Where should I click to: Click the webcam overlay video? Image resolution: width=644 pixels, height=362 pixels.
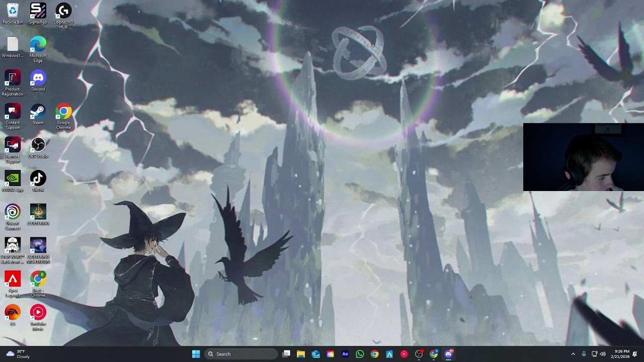click(x=584, y=157)
